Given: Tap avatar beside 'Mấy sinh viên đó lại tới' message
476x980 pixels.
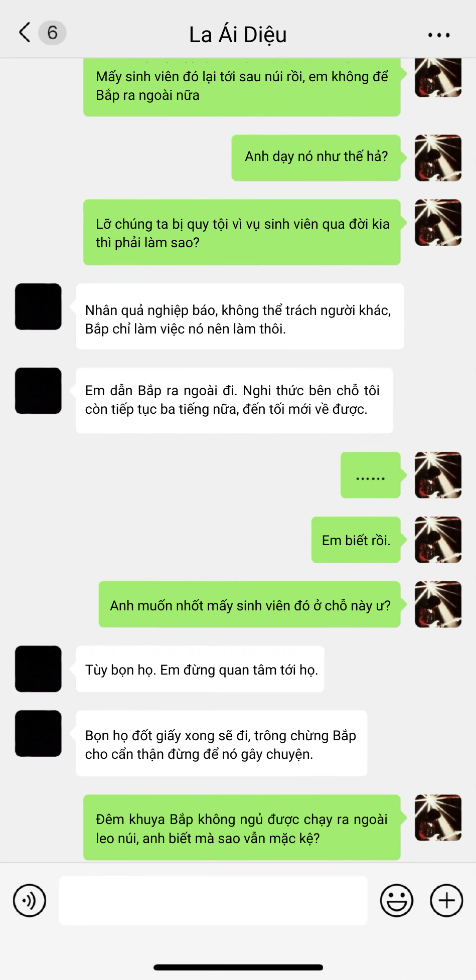Looking at the screenshot, I should 438,77.
